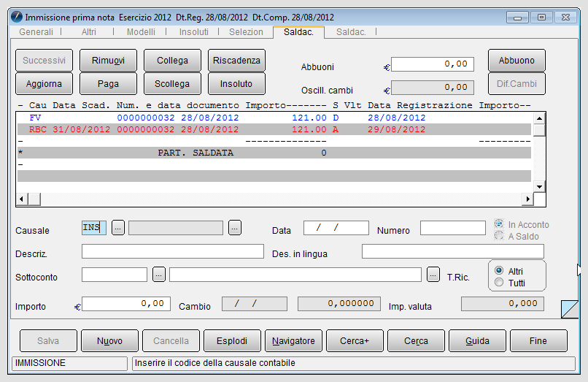The height and width of the screenshot is (382, 588).
Task: Focus the Sottoconto description field
Action: point(295,275)
